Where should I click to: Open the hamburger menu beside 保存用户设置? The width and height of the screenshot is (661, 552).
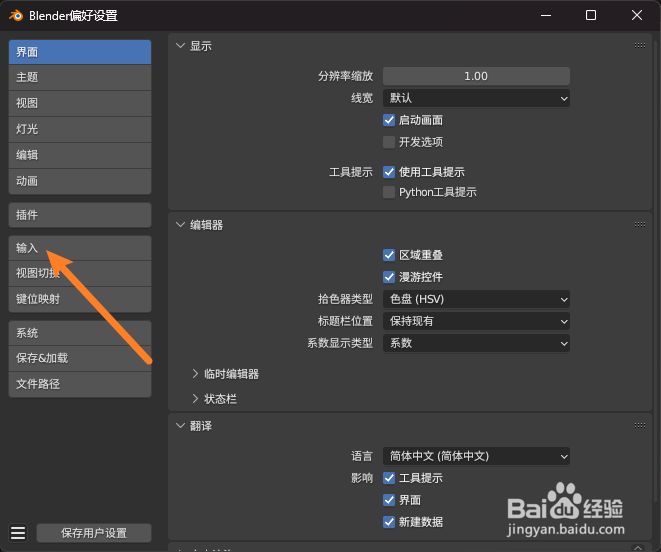click(18, 533)
